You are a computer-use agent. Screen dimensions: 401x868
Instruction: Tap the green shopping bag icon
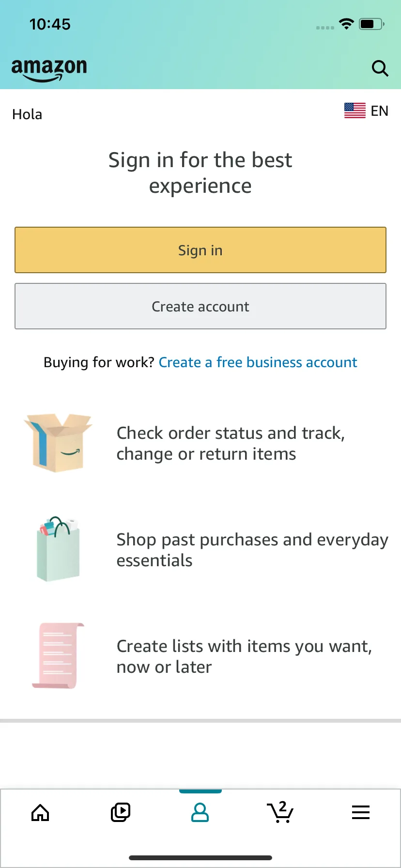(58, 549)
